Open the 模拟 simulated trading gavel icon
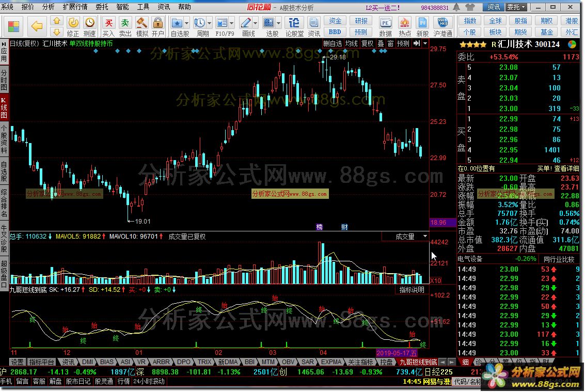Viewport: 585px width, 392px height. (141, 23)
